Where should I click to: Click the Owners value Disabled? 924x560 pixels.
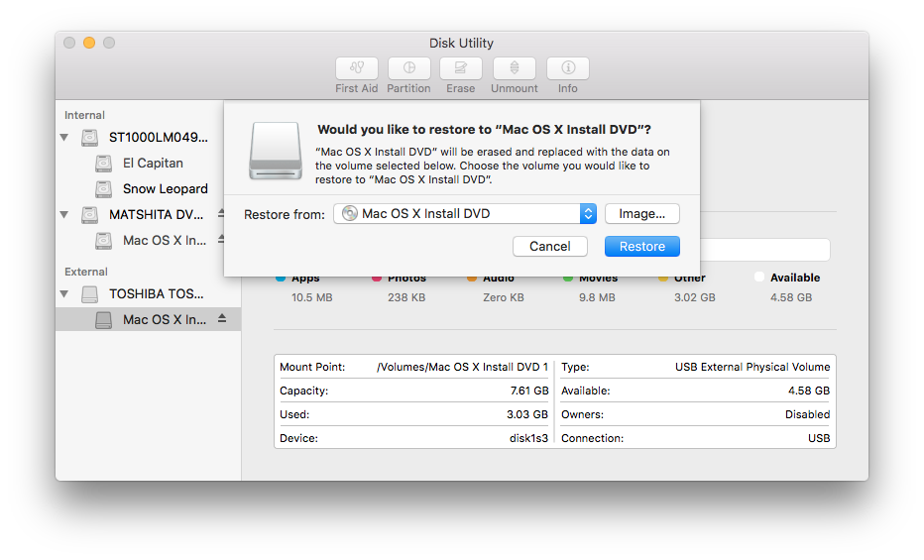coord(807,414)
